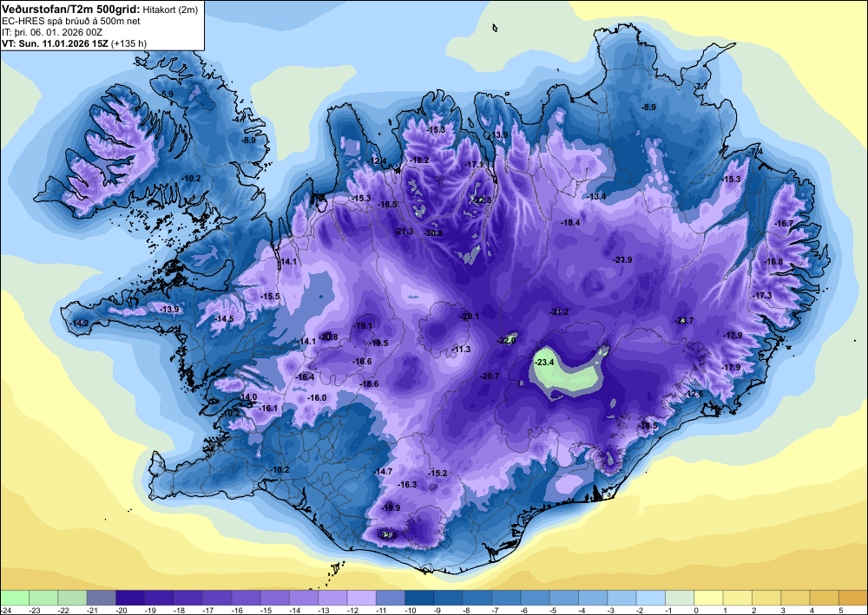Screen dimensions: 868x615
Task: Select the -19.9 temperature label in the south
Action: (391, 507)
